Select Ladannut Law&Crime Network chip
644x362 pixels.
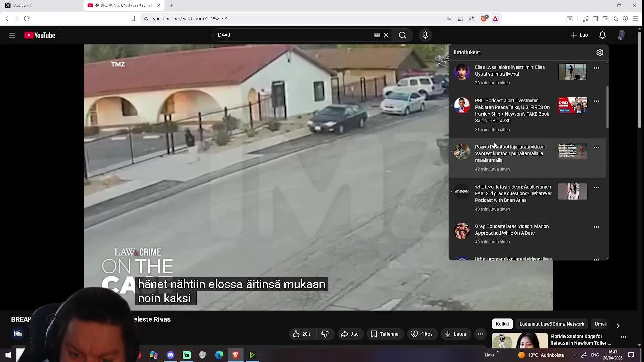point(551,324)
